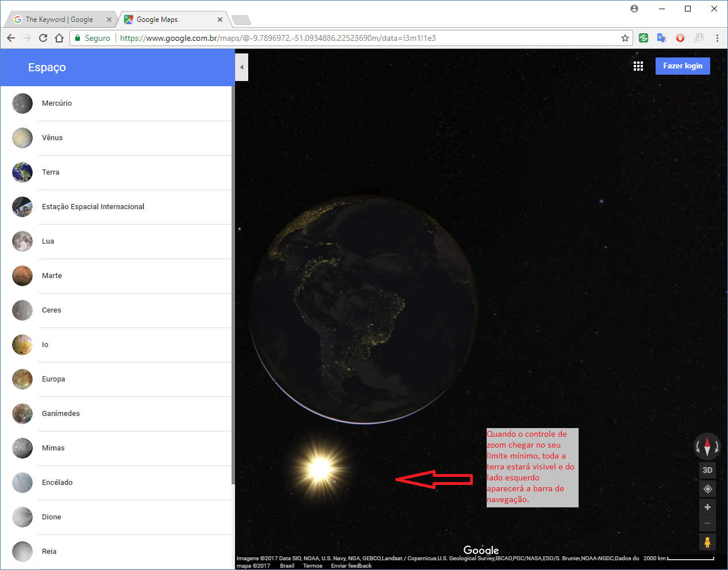Click the Terra label text
The height and width of the screenshot is (570, 728).
pos(51,172)
